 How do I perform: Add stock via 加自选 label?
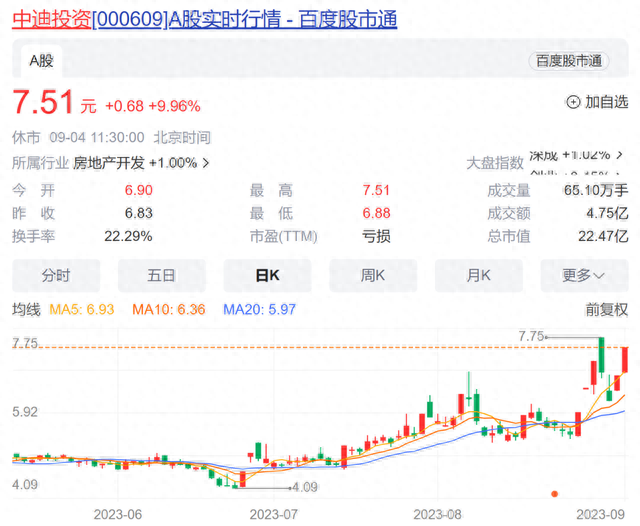(x=607, y=102)
